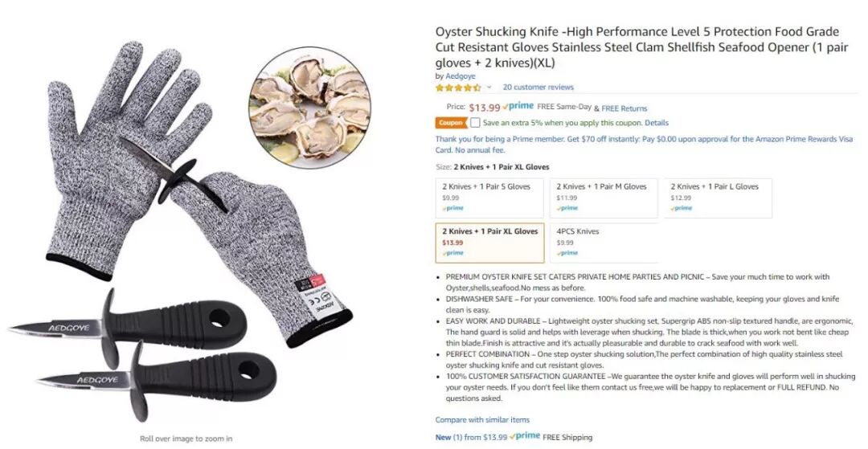This screenshot has width=868, height=449.
Task: Click the orange Coupon badge
Action: pos(451,123)
